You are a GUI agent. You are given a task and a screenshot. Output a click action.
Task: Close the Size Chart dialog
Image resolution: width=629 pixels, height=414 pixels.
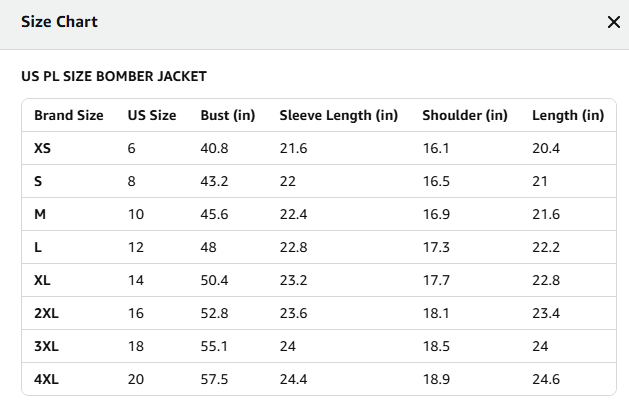point(614,22)
